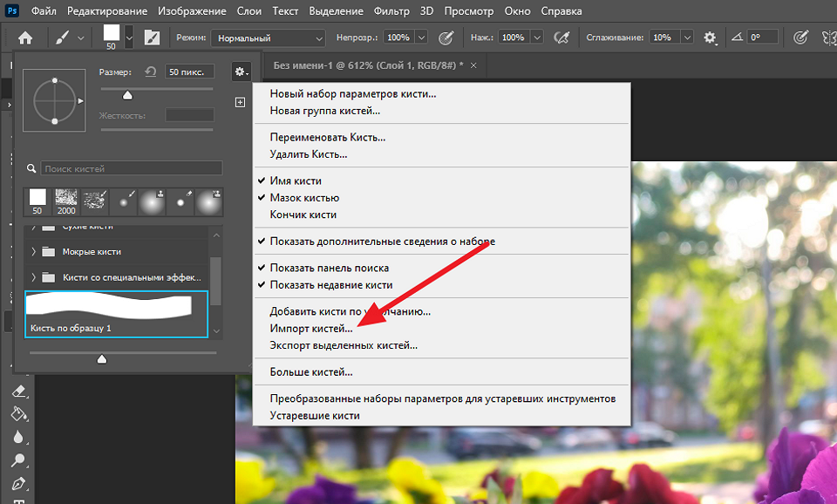Toggle "Показать панель поиска" option
Screen dimensions: 837x504
pos(329,268)
